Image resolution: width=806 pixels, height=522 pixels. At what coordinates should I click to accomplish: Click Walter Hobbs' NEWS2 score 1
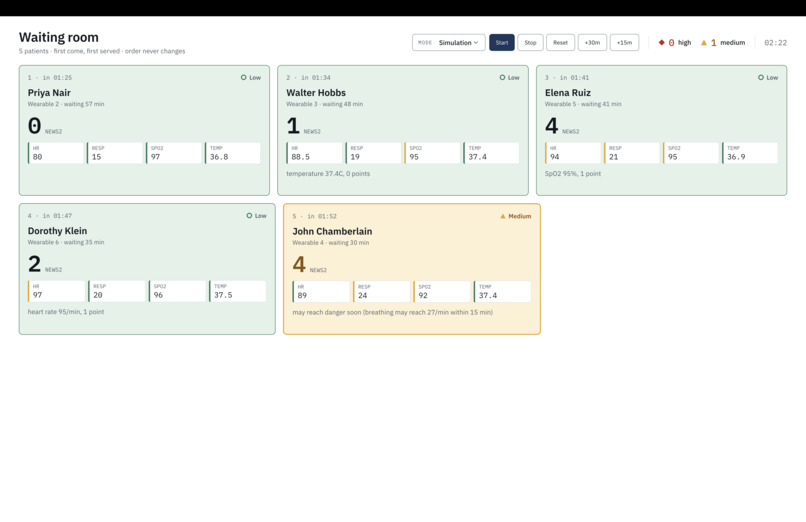tap(293, 126)
